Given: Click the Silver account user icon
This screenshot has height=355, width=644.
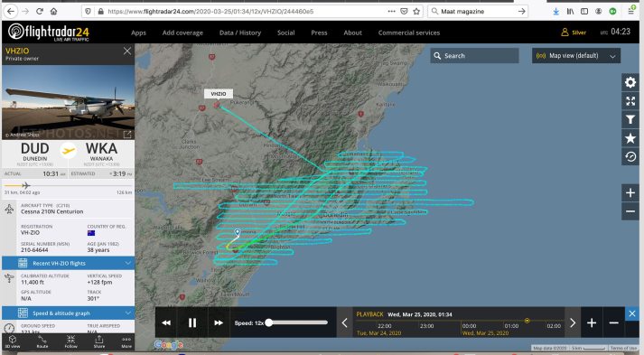Looking at the screenshot, I should (x=565, y=33).
